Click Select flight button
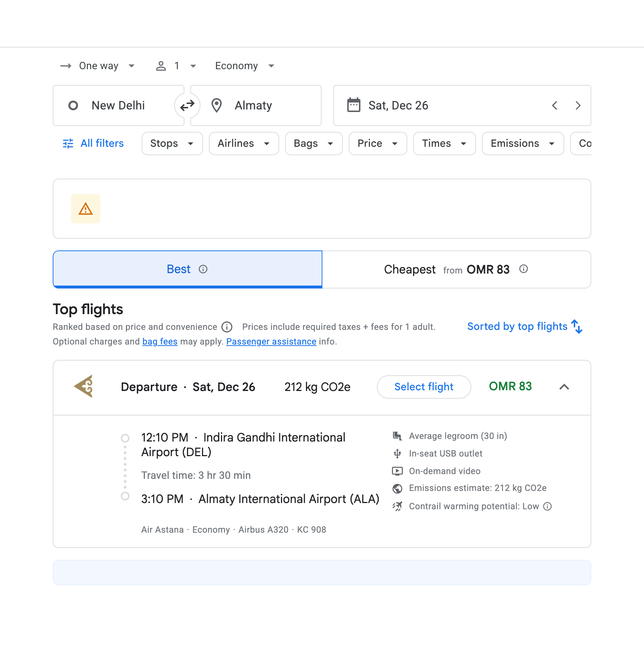Viewport: 644px width, 648px height. pos(424,387)
